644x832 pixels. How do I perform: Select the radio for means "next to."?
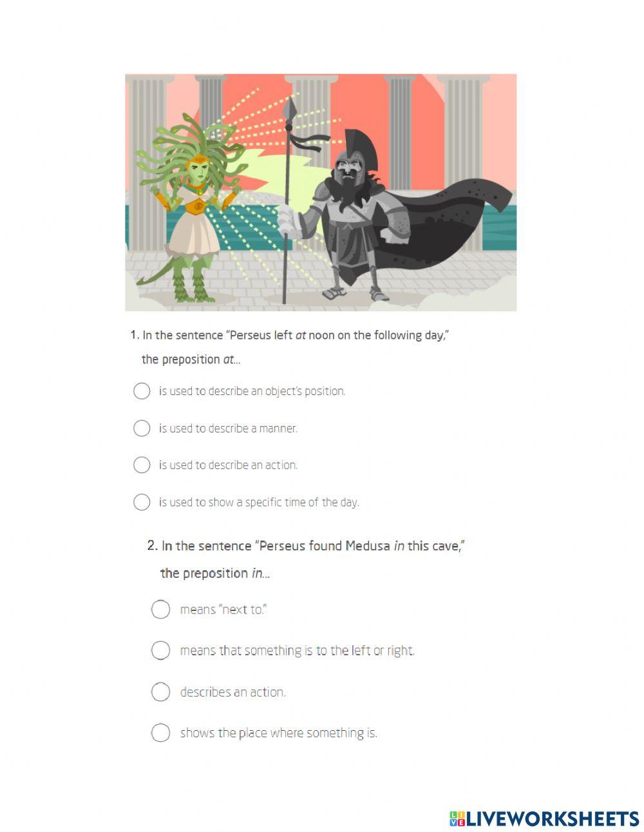160,609
